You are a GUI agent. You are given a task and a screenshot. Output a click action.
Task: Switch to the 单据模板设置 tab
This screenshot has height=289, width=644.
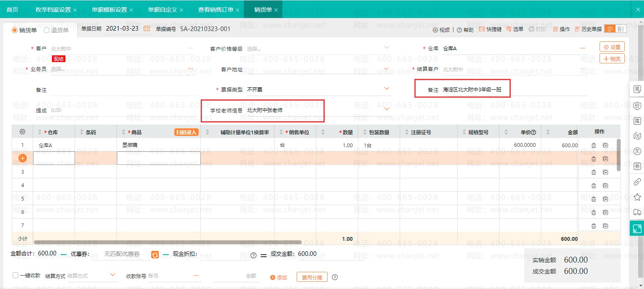point(109,9)
